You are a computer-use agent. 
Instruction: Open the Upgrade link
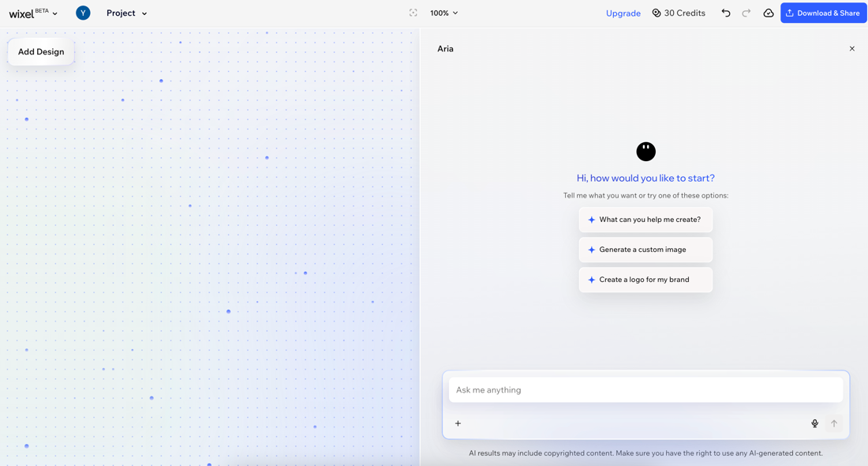tap(623, 13)
